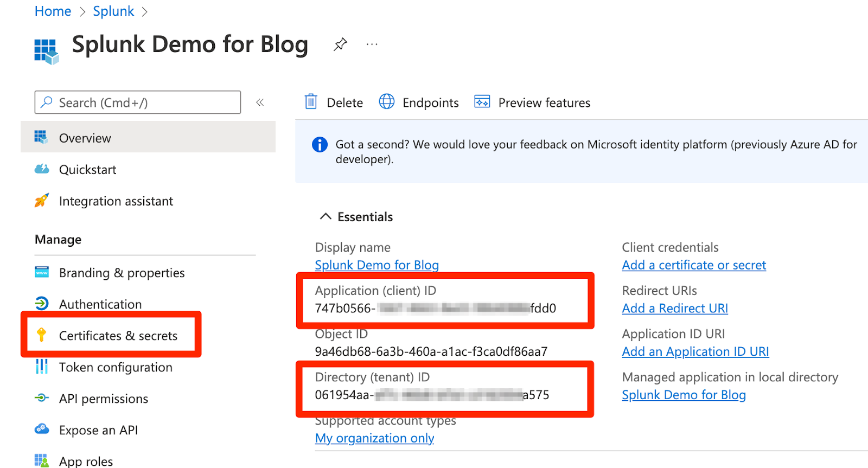The image size is (868, 468).
Task: Click the search magnifier icon
Action: coord(47,102)
